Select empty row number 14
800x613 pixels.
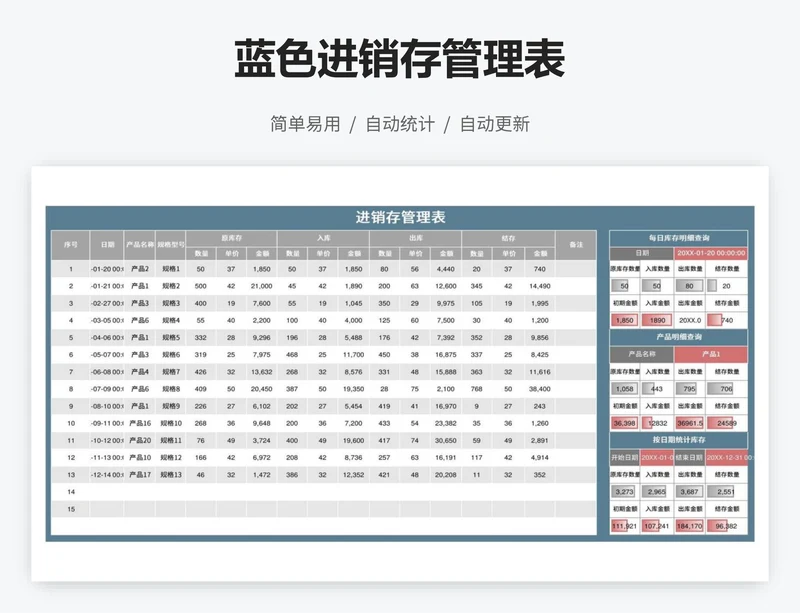(x=70, y=492)
